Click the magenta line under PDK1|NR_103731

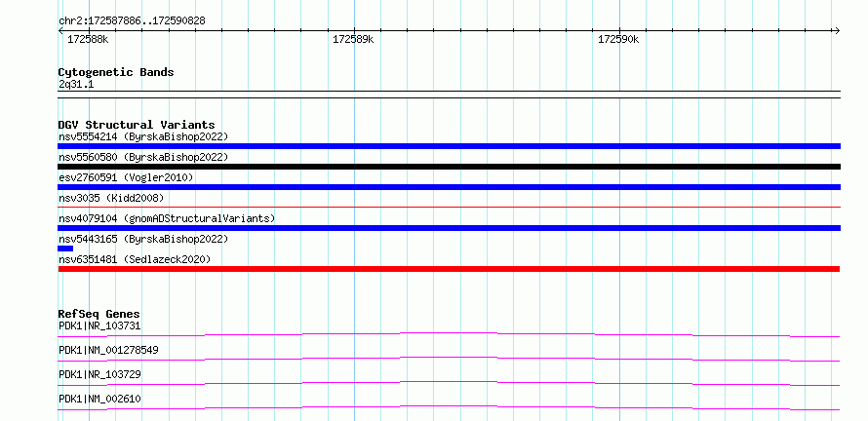coord(449,334)
